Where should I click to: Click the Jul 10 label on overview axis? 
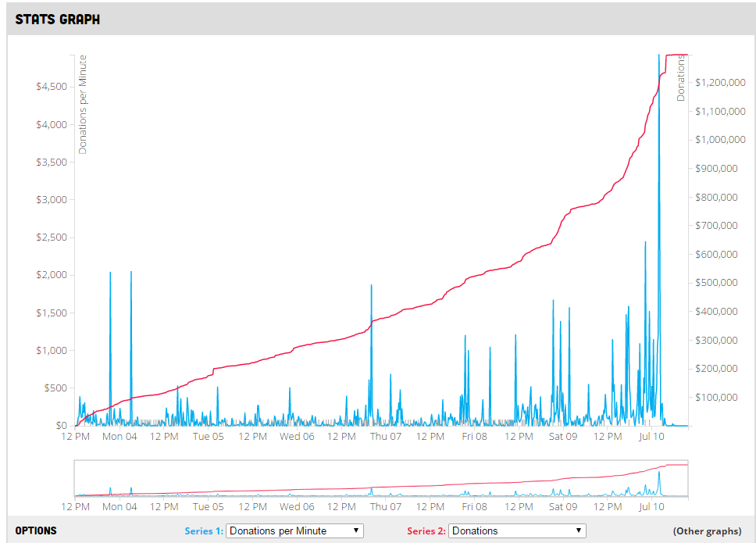[652, 507]
